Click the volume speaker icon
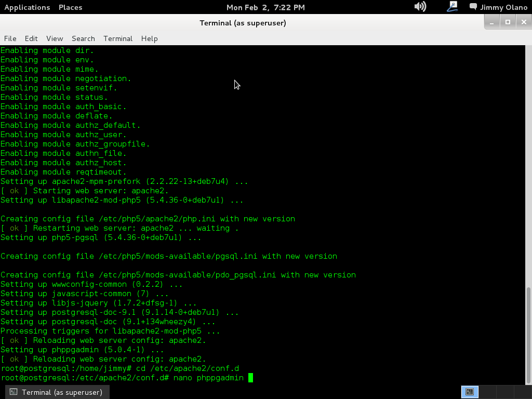 coord(420,7)
